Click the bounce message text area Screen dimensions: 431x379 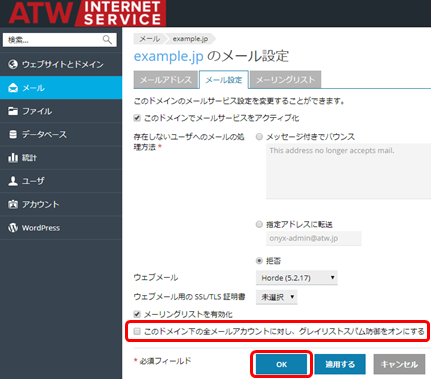[348, 171]
